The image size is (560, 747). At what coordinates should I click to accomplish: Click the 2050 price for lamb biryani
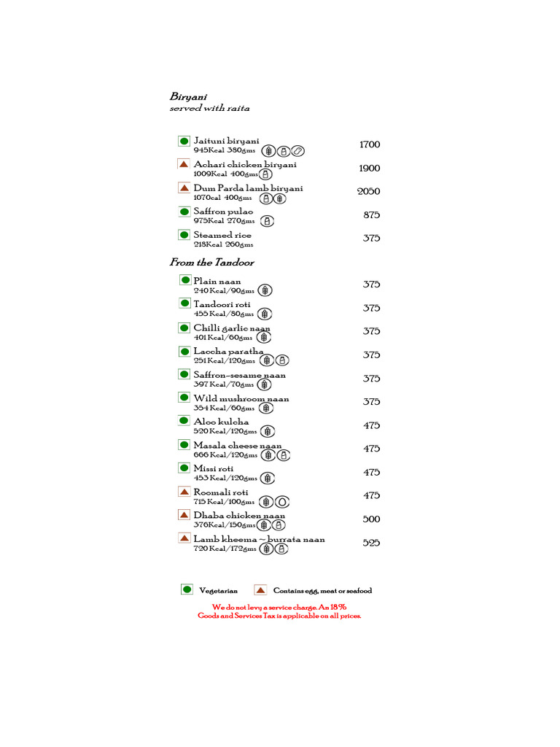368,192
